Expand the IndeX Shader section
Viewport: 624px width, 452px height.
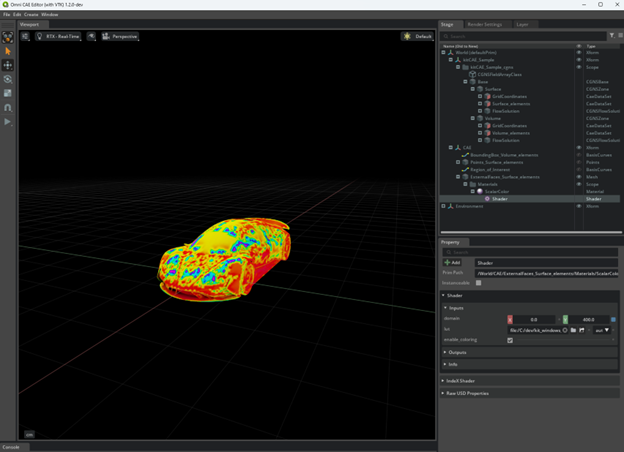[x=530, y=381]
